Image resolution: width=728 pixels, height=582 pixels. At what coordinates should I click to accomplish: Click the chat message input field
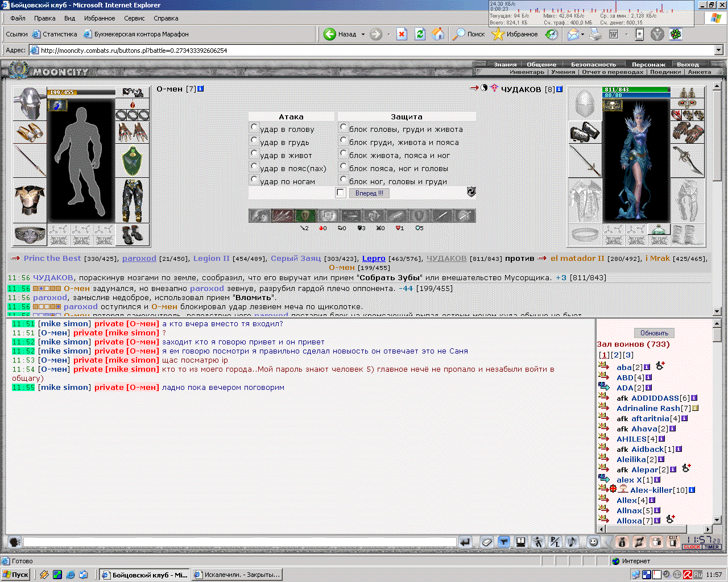(x=239, y=542)
